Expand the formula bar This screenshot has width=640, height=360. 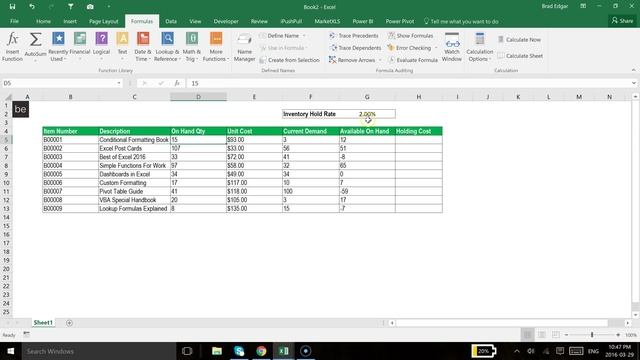point(633,83)
